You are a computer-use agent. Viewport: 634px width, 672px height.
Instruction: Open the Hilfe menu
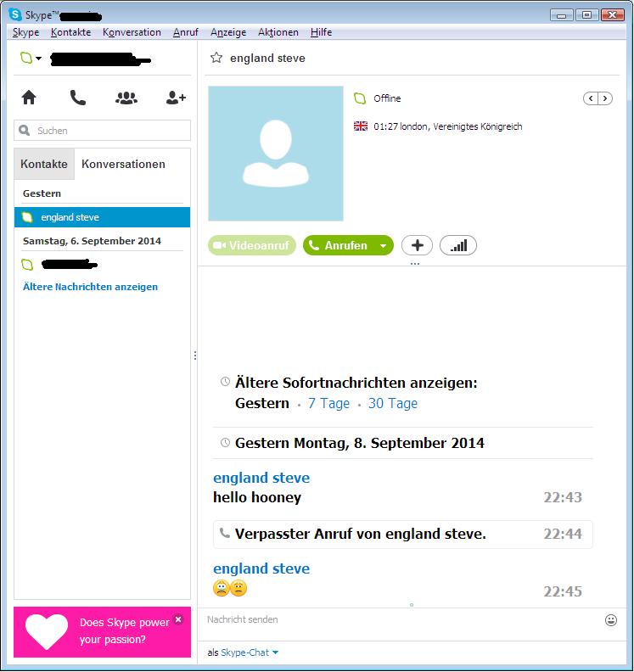[x=321, y=32]
